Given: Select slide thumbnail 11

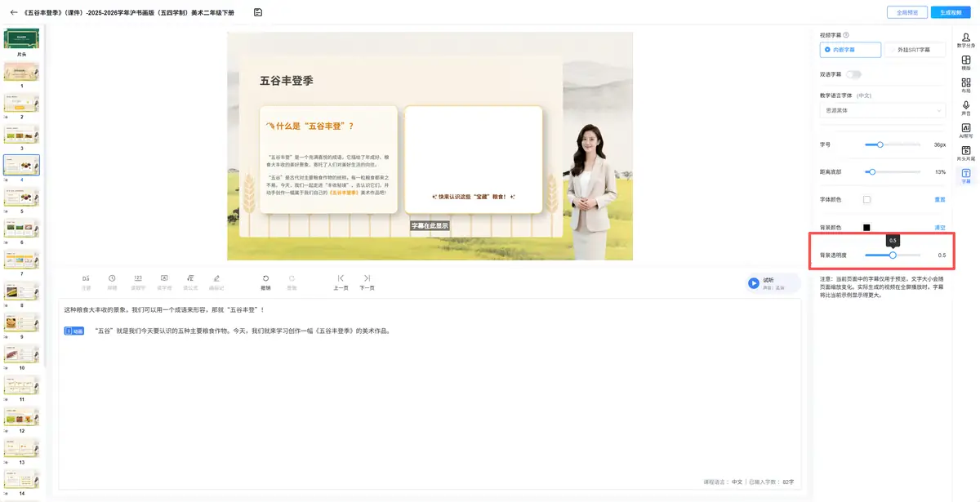Looking at the screenshot, I should coord(21,385).
